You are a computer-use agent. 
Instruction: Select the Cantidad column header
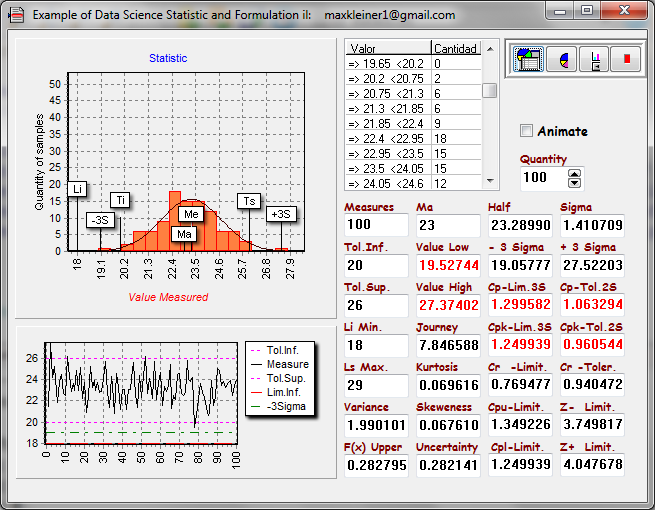pos(455,48)
